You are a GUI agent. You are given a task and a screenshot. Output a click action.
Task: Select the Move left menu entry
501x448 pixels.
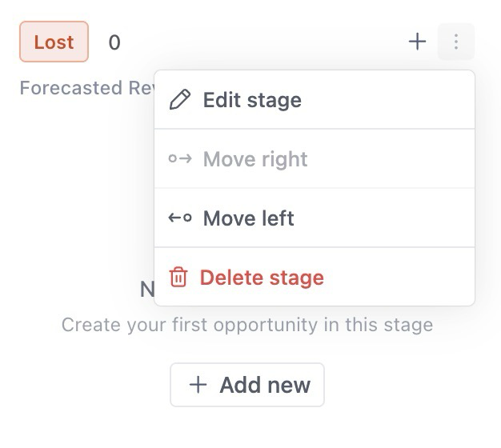click(248, 218)
